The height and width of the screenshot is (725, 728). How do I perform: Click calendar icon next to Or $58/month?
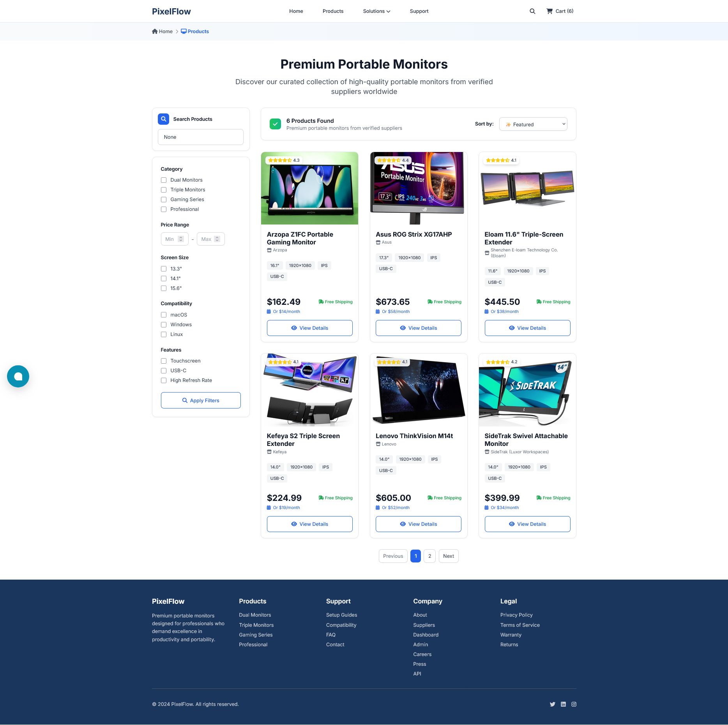(378, 312)
